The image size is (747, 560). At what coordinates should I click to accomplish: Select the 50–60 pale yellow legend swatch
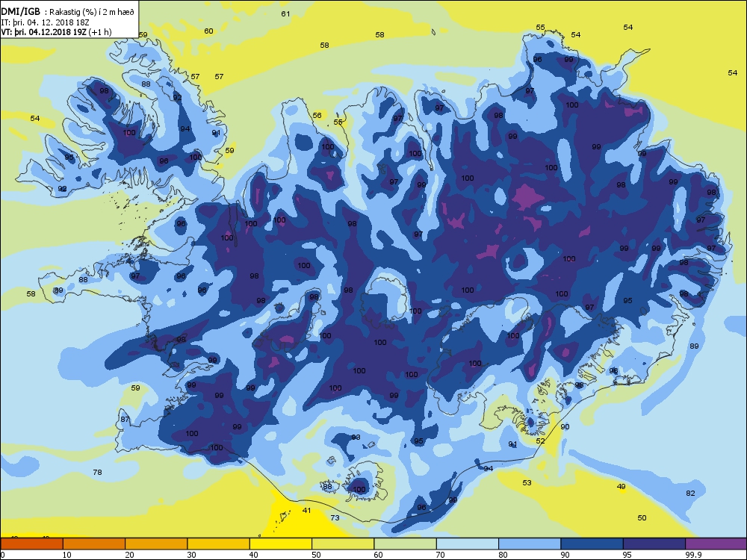343,544
